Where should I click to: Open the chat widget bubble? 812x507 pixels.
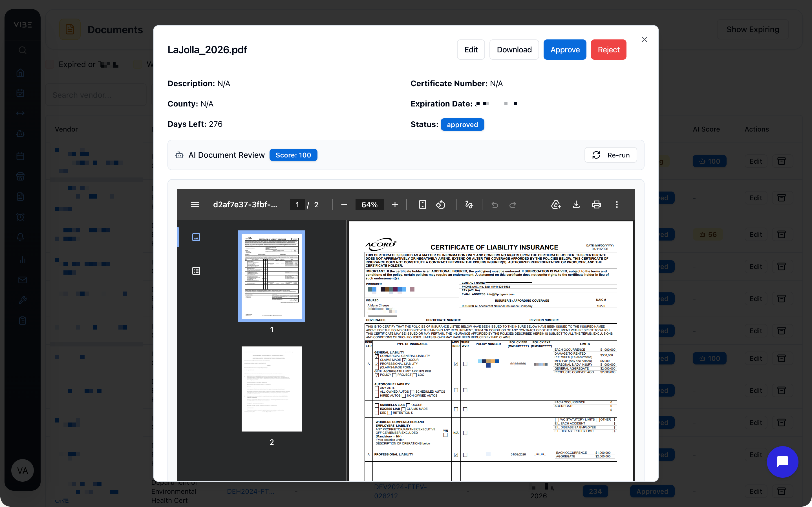point(782,462)
